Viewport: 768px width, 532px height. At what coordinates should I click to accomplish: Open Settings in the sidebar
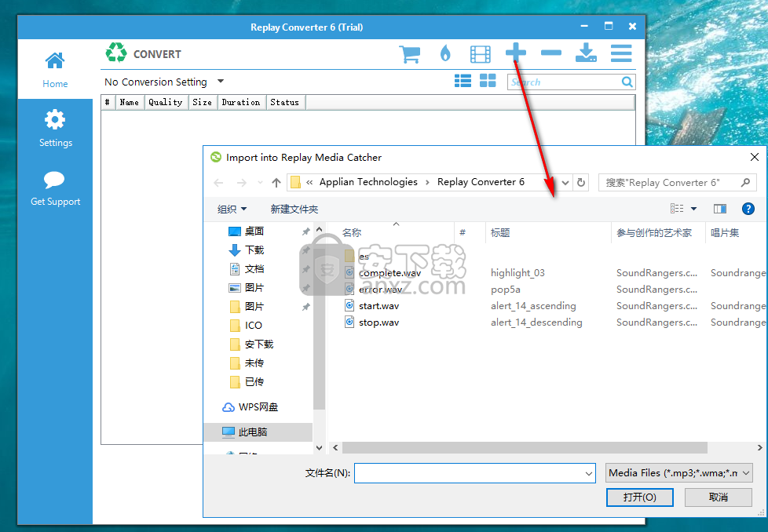(x=55, y=128)
